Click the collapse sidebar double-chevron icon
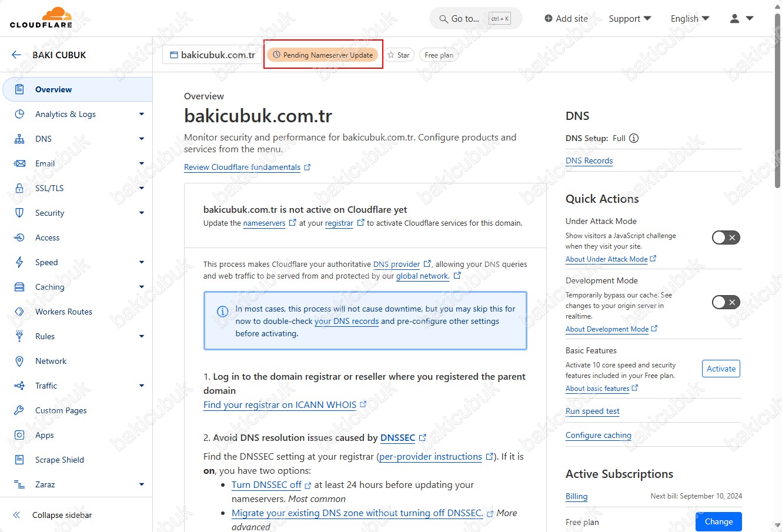Screen dimensions: 782x532 16,515
